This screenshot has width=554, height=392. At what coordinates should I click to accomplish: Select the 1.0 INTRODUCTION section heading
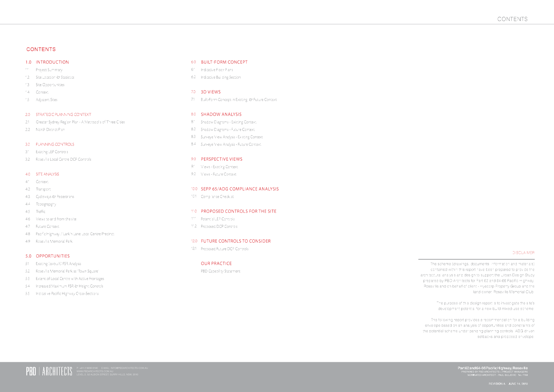[47, 62]
